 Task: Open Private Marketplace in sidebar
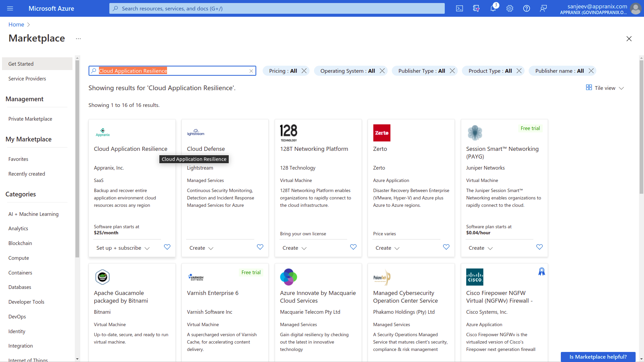[30, 119]
